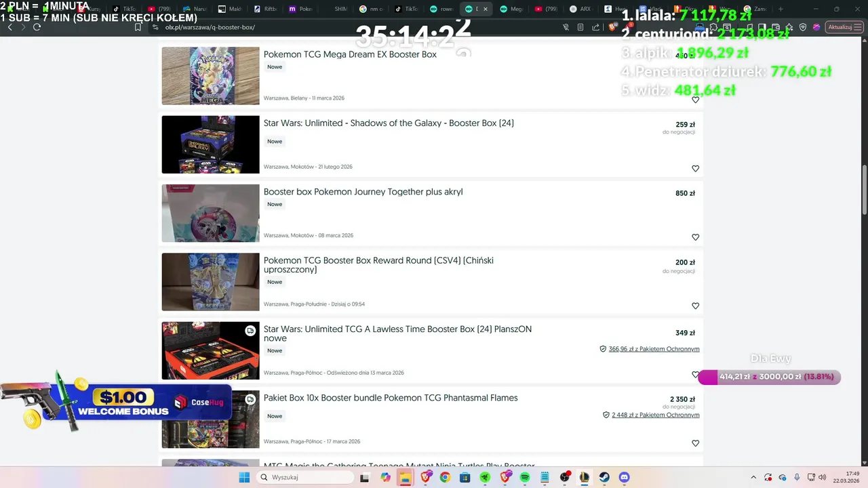This screenshot has width=868, height=488.
Task: Favorite the A Lawless Time listing heart
Action: [x=694, y=374]
